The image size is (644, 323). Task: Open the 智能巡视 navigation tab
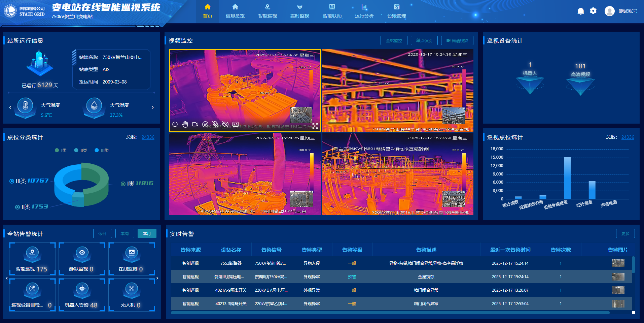click(267, 11)
